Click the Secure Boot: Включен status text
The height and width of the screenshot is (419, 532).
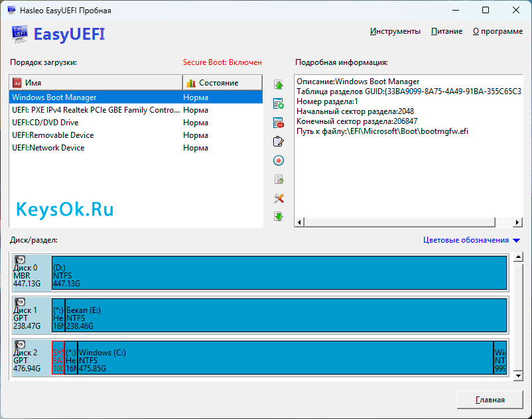pyautogui.click(x=222, y=62)
